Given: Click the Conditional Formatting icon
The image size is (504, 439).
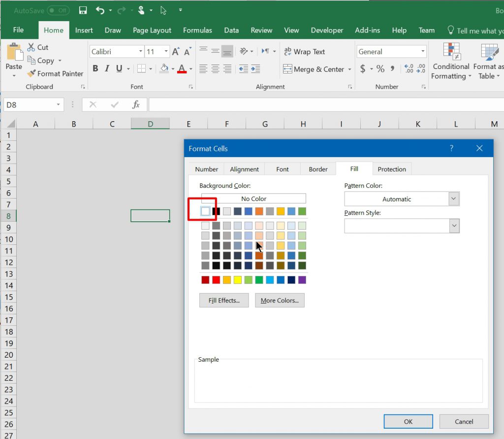Looking at the screenshot, I should pyautogui.click(x=451, y=52).
